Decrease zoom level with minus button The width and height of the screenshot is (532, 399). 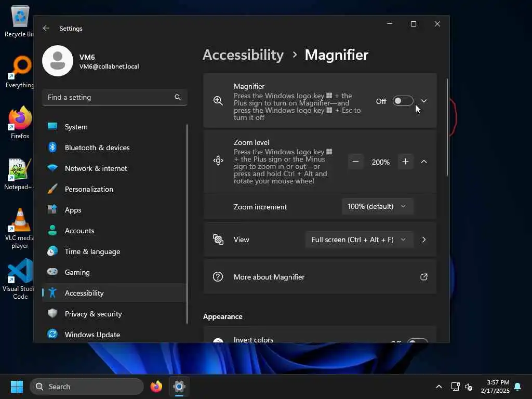click(x=355, y=162)
